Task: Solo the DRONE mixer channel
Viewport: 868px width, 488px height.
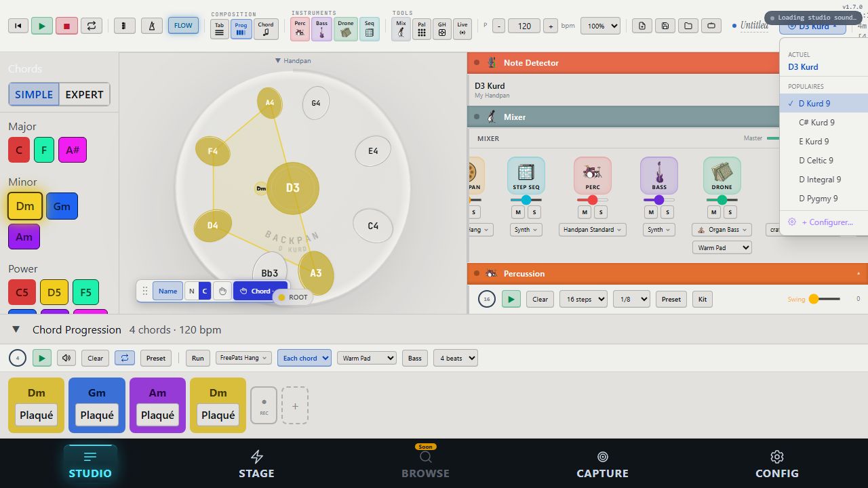Action: [730, 212]
